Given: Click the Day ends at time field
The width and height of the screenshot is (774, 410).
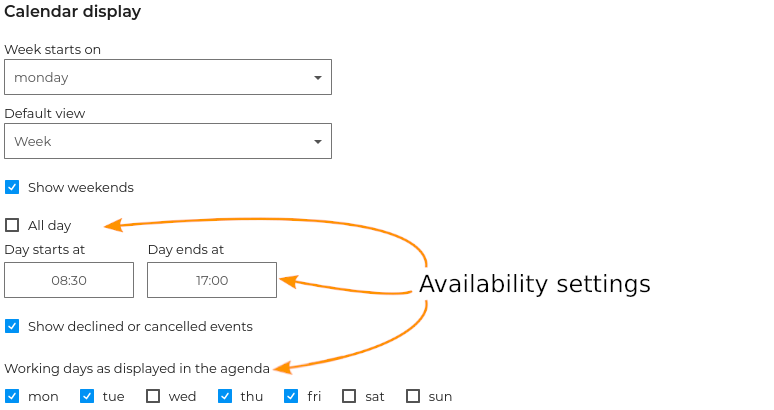Looking at the screenshot, I should tap(212, 280).
